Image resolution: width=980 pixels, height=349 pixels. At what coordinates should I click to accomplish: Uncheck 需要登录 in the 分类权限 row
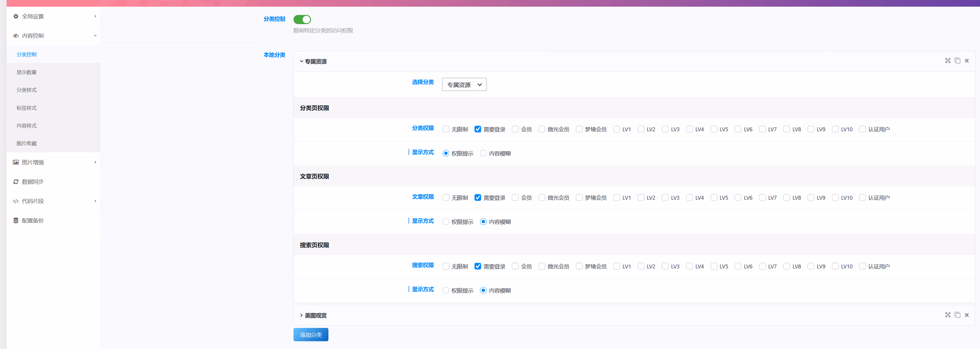click(x=478, y=129)
